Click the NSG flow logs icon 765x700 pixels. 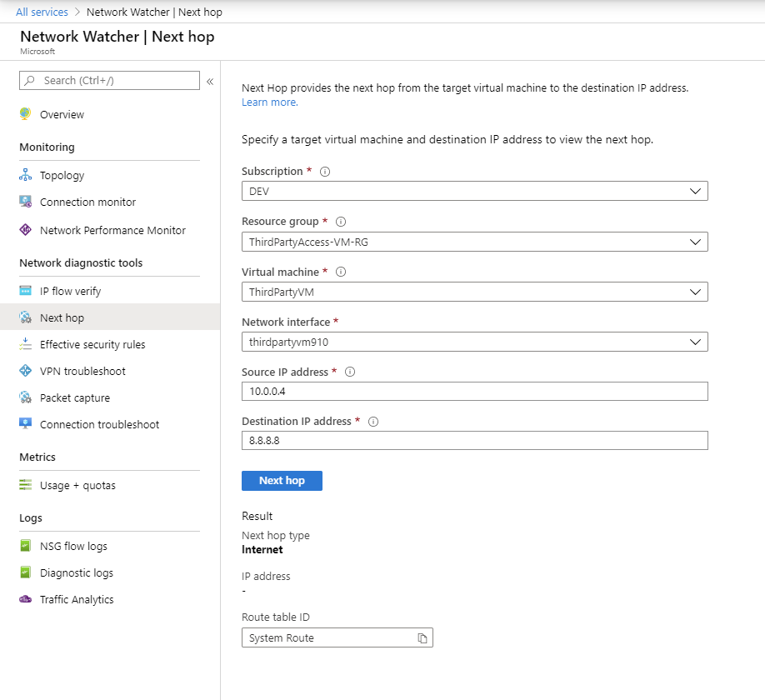(x=25, y=546)
